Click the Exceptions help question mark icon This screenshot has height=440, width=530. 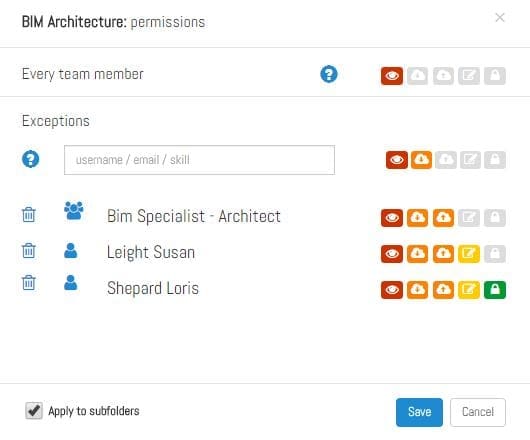(x=31, y=159)
